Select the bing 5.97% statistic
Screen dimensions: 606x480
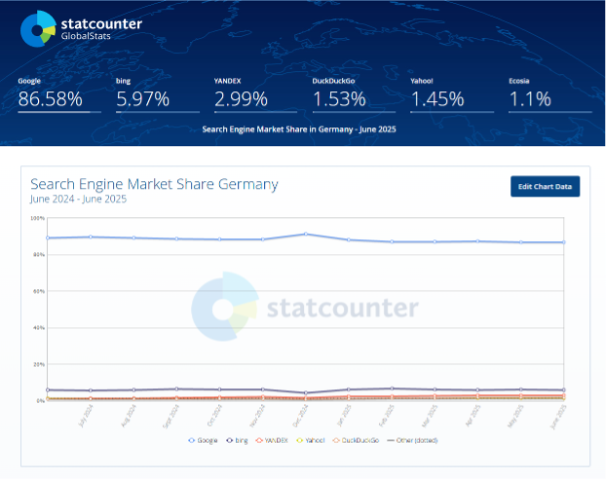pyautogui.click(x=158, y=95)
